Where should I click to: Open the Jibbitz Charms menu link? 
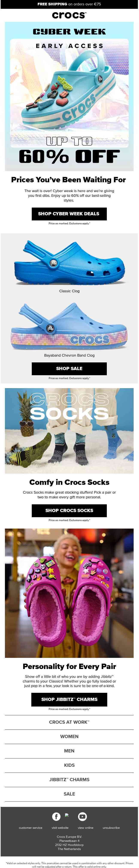click(x=69, y=779)
